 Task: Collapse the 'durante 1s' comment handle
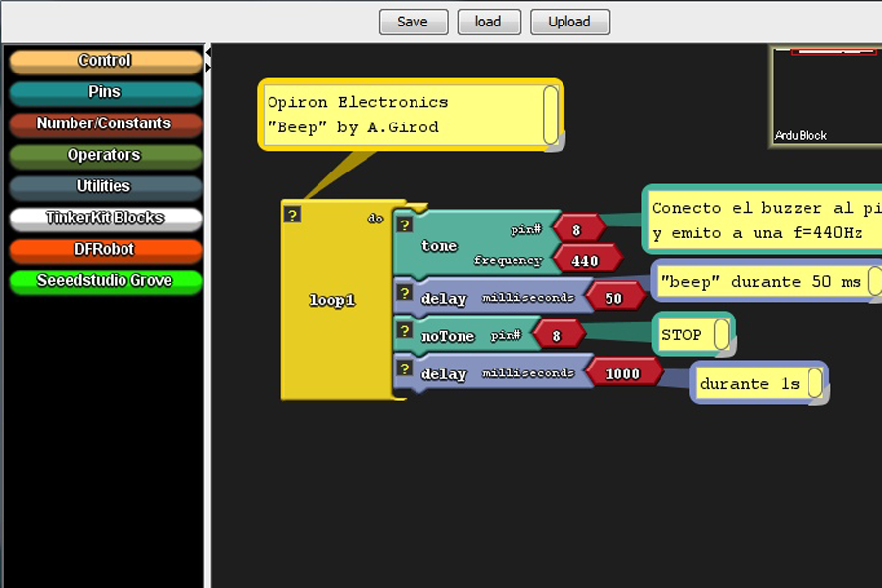pos(814,384)
